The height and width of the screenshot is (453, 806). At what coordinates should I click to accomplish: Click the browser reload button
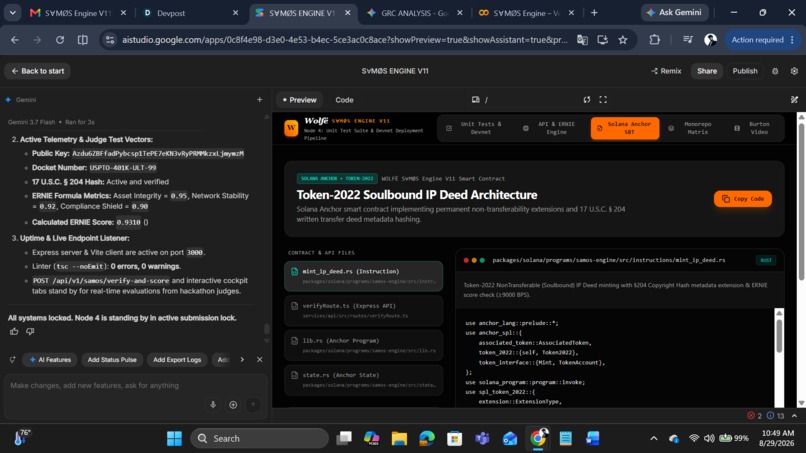point(60,40)
